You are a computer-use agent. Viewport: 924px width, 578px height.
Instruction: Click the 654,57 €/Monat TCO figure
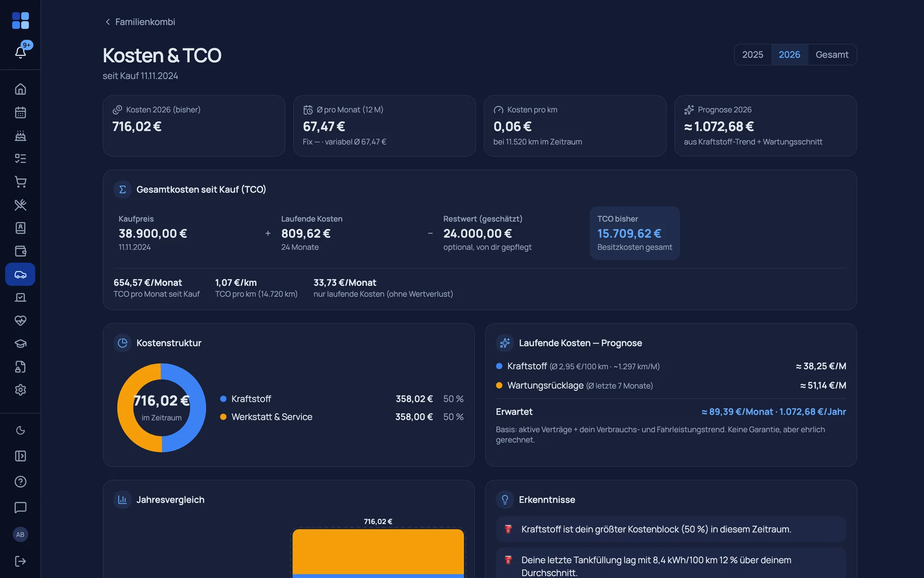(148, 283)
